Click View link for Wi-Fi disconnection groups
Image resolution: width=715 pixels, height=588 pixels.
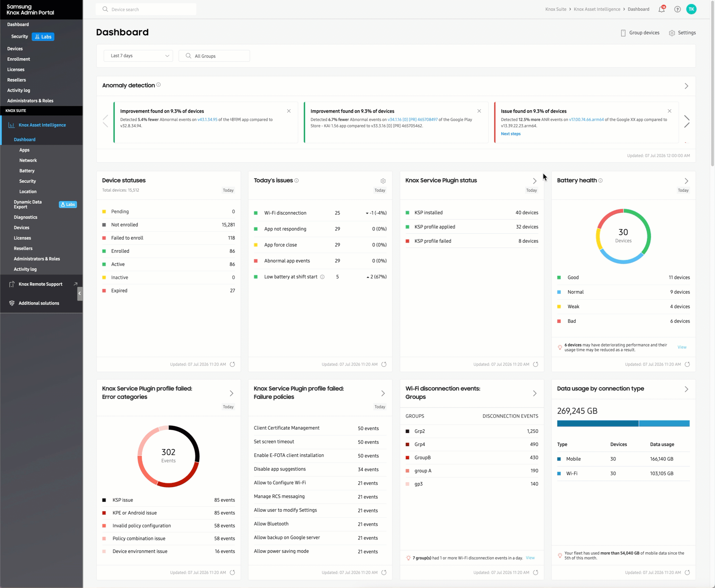tap(530, 558)
